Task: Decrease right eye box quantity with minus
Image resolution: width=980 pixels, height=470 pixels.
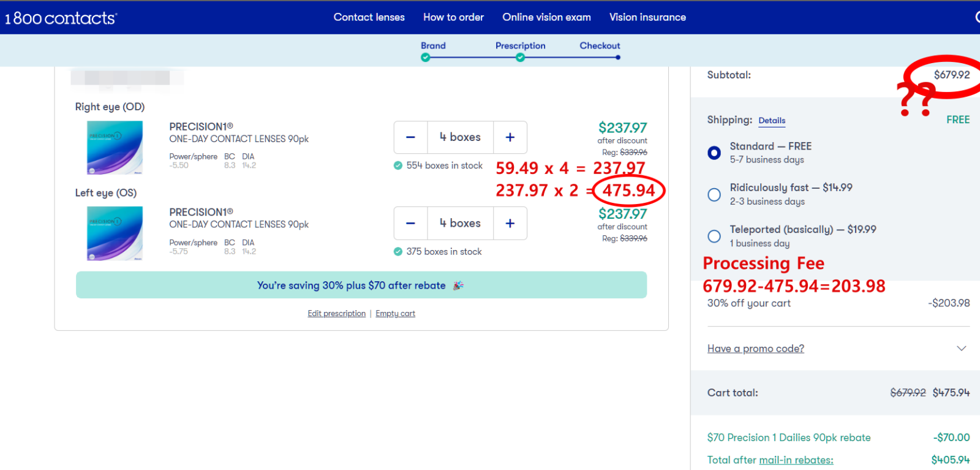Action: [410, 137]
